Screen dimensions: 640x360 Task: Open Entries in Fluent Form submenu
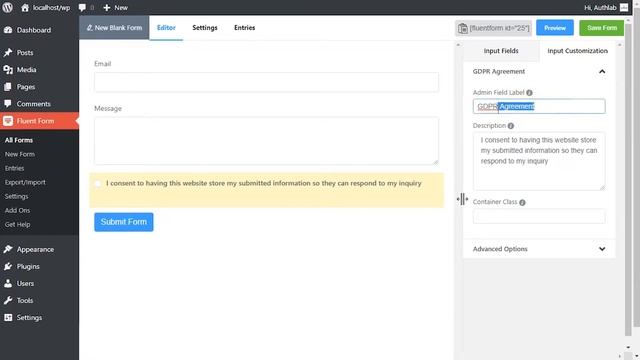coord(14,168)
